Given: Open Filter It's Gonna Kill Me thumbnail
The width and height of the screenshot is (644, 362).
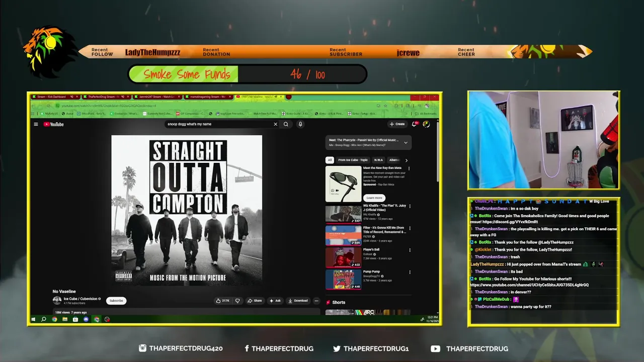Looking at the screenshot, I should tap(343, 235).
